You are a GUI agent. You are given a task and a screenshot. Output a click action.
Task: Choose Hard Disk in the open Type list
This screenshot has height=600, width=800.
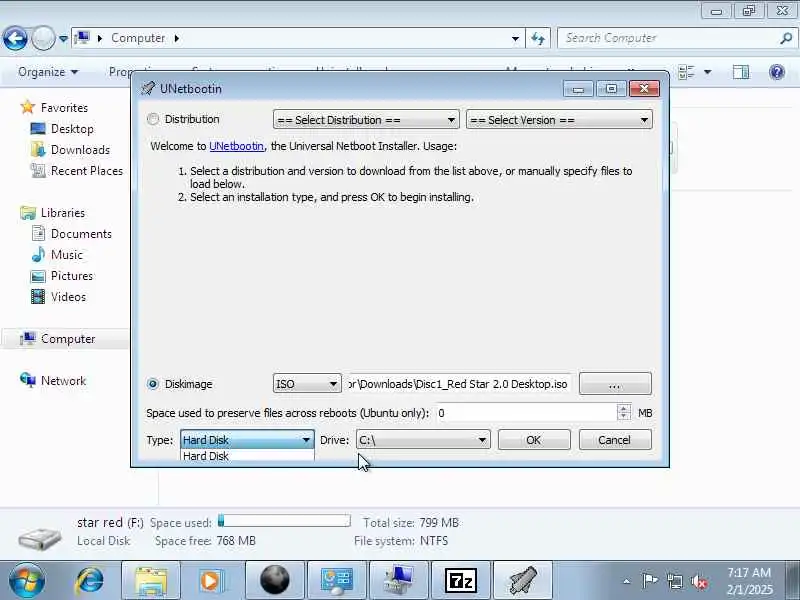coord(246,456)
